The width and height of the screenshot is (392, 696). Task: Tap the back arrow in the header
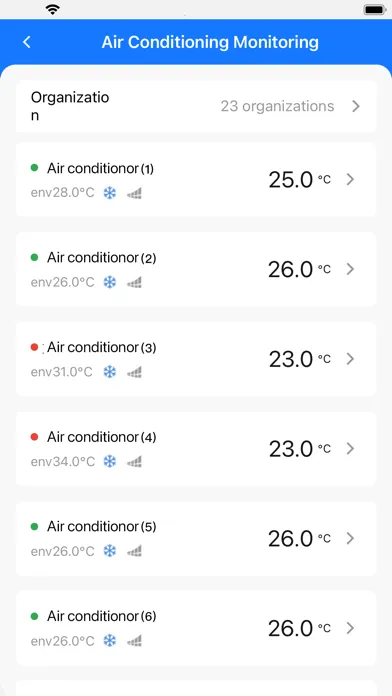(x=27, y=42)
